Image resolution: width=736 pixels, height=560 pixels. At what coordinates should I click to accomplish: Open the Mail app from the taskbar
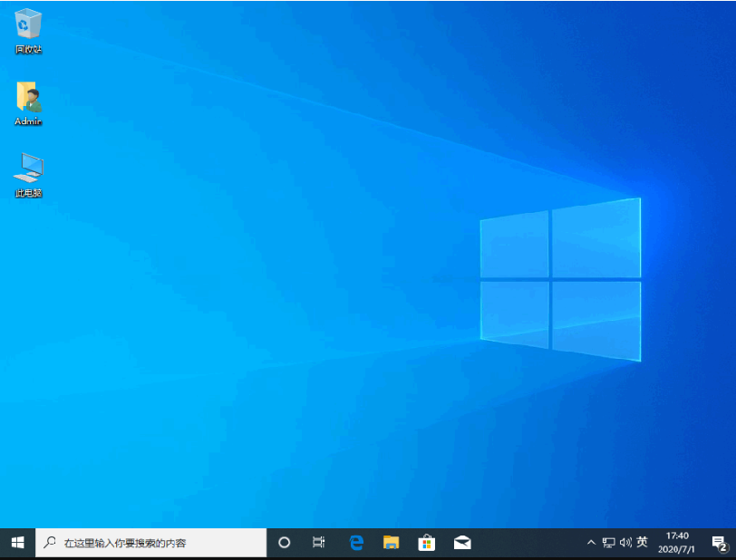[462, 543]
